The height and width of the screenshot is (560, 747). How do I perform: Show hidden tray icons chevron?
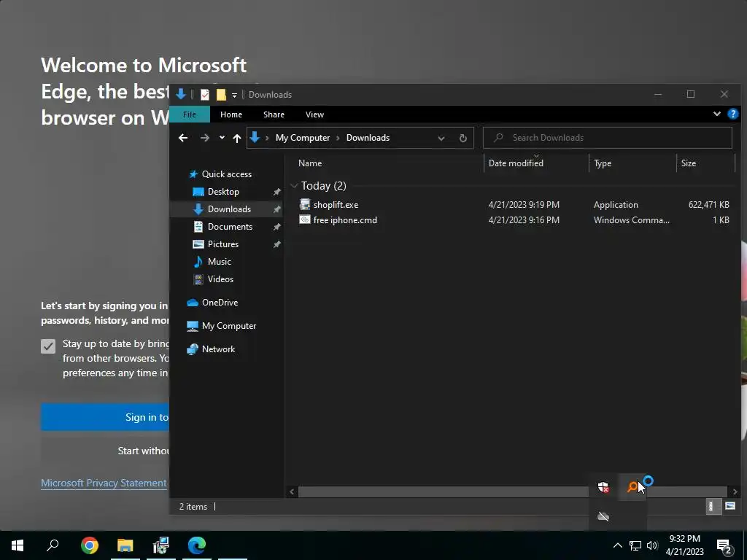pos(617,545)
